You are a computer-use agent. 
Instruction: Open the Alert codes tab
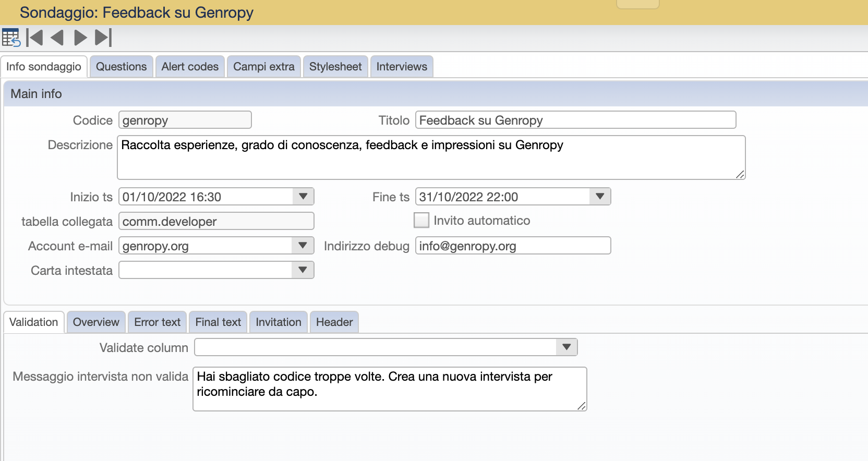click(190, 67)
